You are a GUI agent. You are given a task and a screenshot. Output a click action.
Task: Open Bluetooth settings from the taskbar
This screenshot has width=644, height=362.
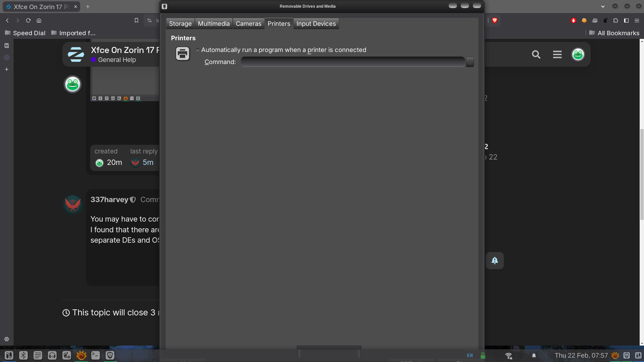[x=23, y=355]
